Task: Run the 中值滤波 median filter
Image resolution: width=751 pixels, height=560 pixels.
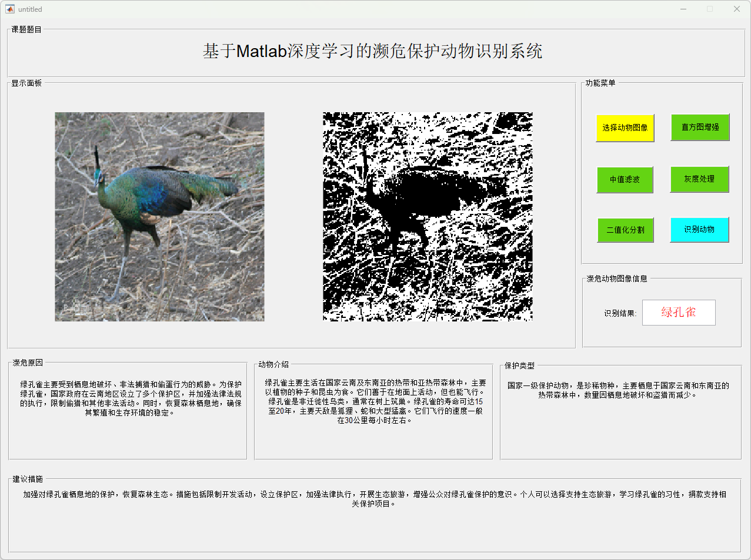Action: (x=625, y=179)
